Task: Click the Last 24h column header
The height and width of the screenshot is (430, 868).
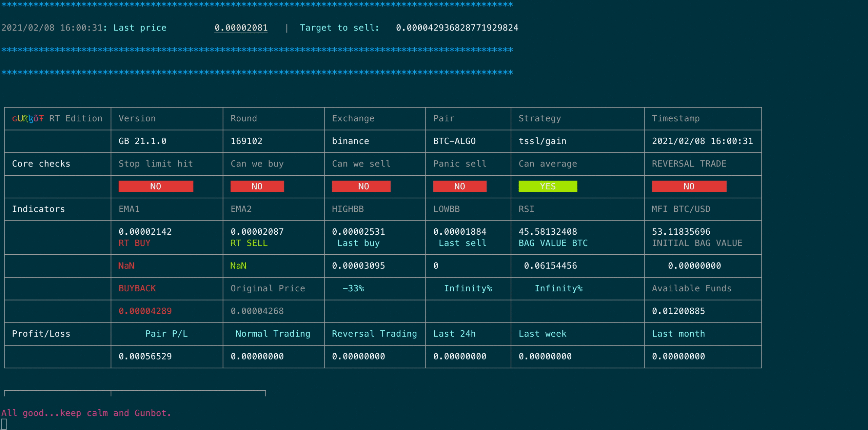Action: (x=454, y=334)
